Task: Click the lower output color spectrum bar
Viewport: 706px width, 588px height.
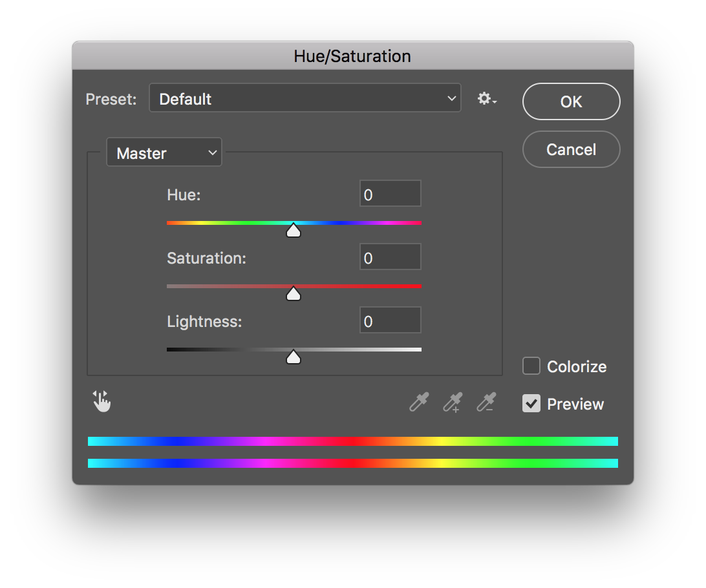Action: (x=352, y=463)
